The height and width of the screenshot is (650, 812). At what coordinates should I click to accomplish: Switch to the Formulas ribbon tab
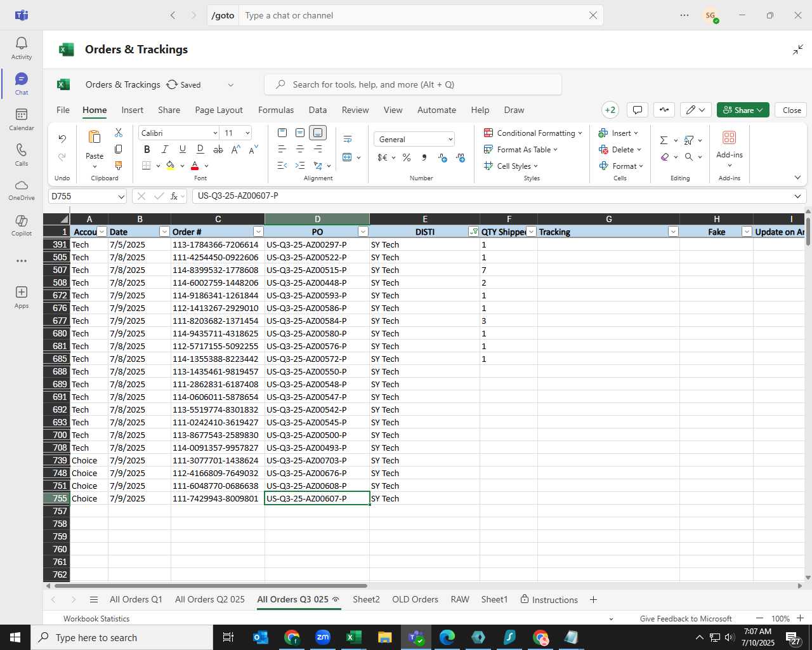tap(276, 110)
